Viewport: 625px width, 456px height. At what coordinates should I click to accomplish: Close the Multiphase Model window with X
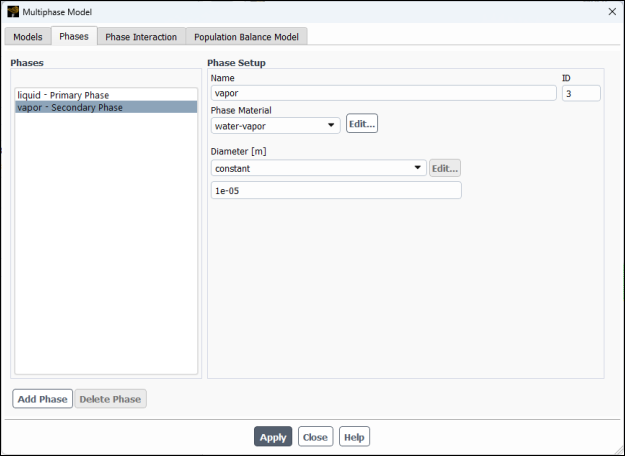(x=611, y=12)
